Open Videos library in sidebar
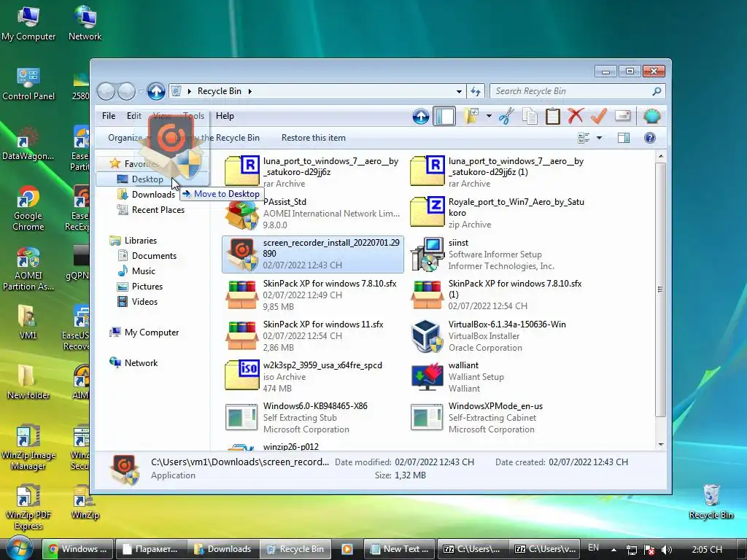Screen dimensions: 747x560 144,301
